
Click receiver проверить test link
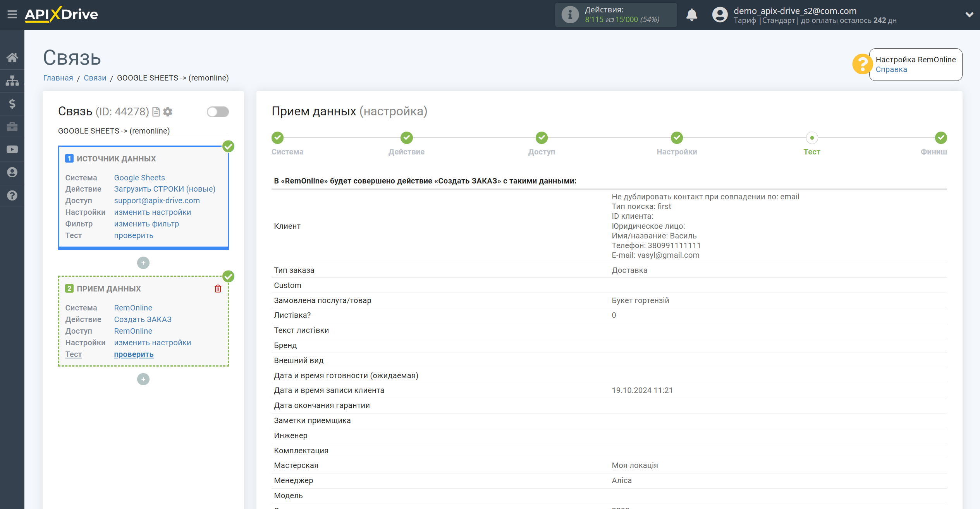[134, 355]
